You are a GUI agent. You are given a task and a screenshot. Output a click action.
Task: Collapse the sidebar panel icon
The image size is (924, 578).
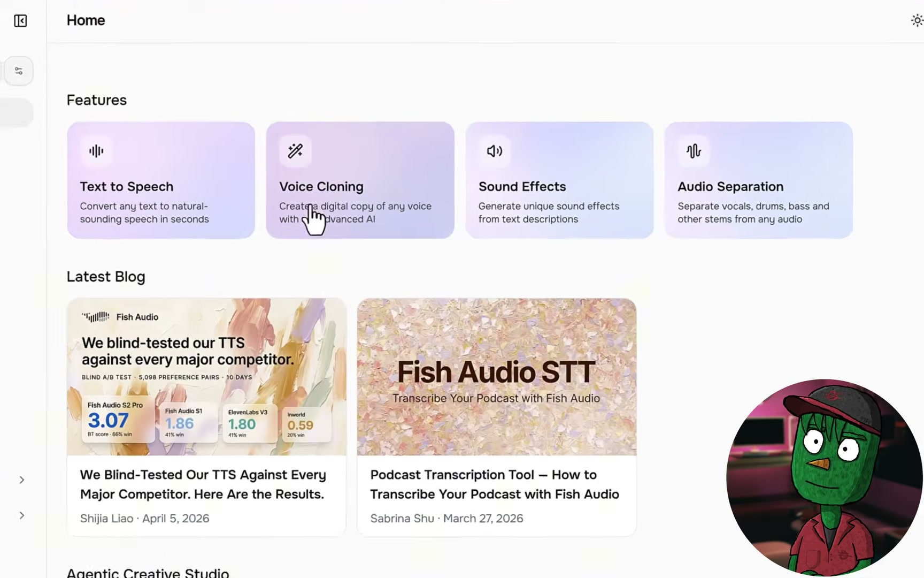click(x=20, y=21)
